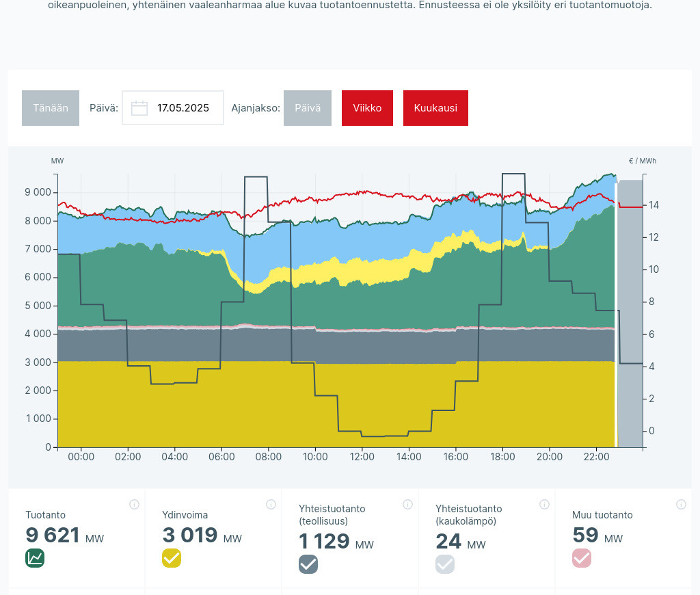Click the 9 621 MW Tuotanto value

click(53, 535)
